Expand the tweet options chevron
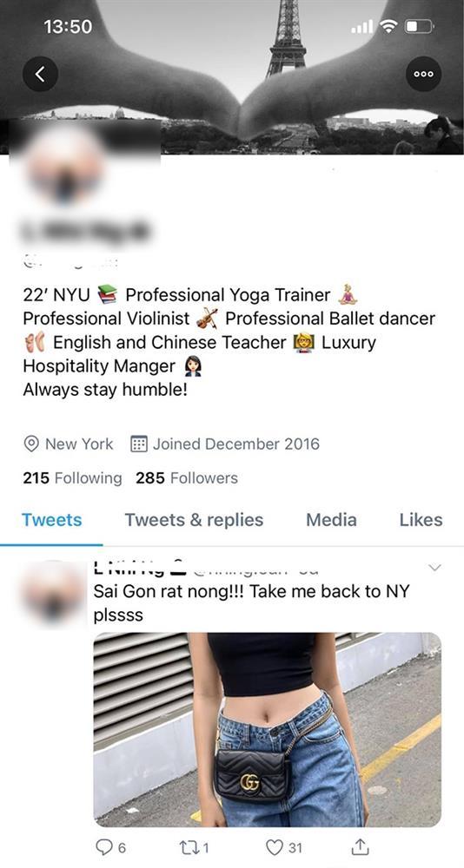Screen dimensions: 464x868 (x=434, y=568)
